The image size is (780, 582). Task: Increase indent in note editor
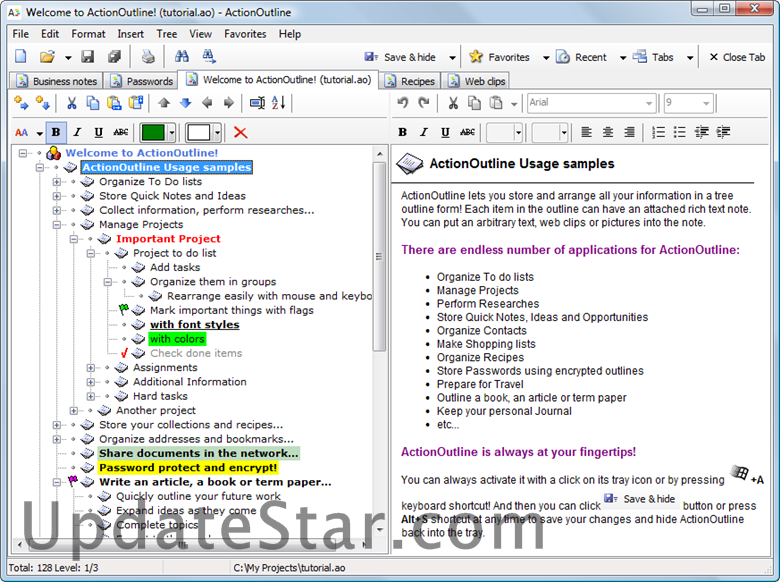(723, 132)
